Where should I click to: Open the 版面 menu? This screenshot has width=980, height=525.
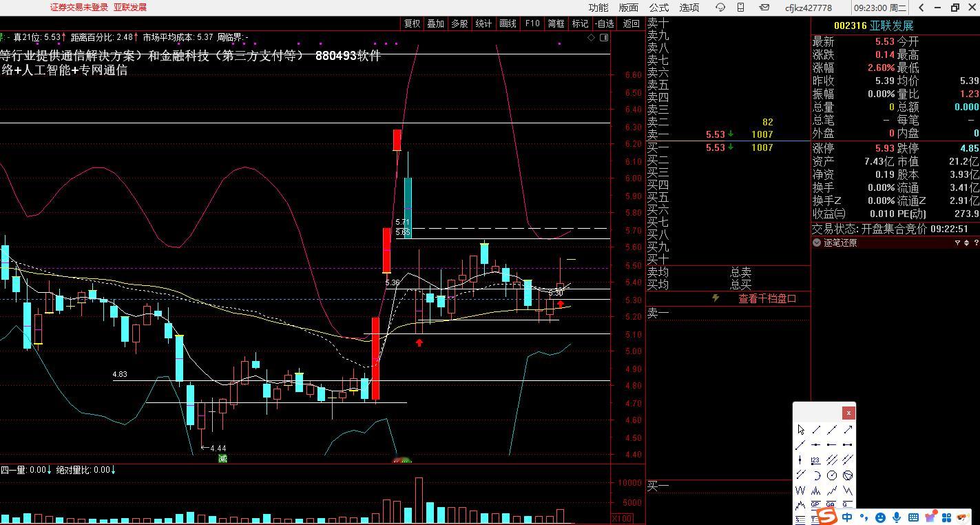(x=628, y=8)
